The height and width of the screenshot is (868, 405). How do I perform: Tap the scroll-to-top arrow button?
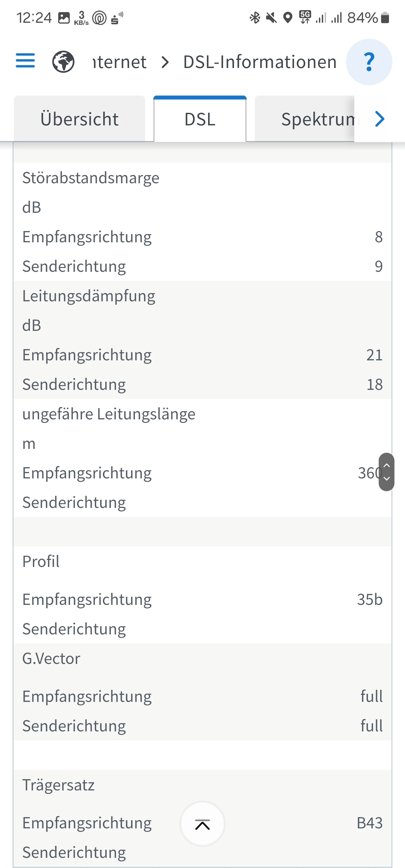(202, 824)
